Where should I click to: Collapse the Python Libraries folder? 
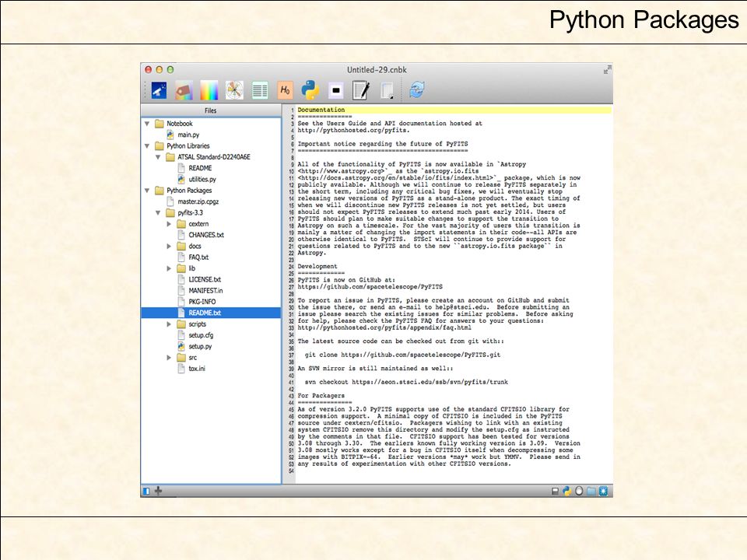(x=147, y=146)
